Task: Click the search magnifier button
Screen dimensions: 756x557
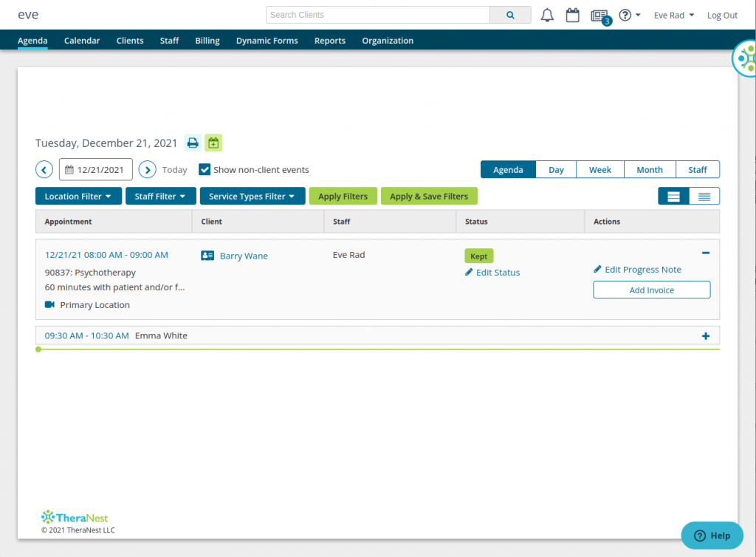Action: (x=510, y=15)
